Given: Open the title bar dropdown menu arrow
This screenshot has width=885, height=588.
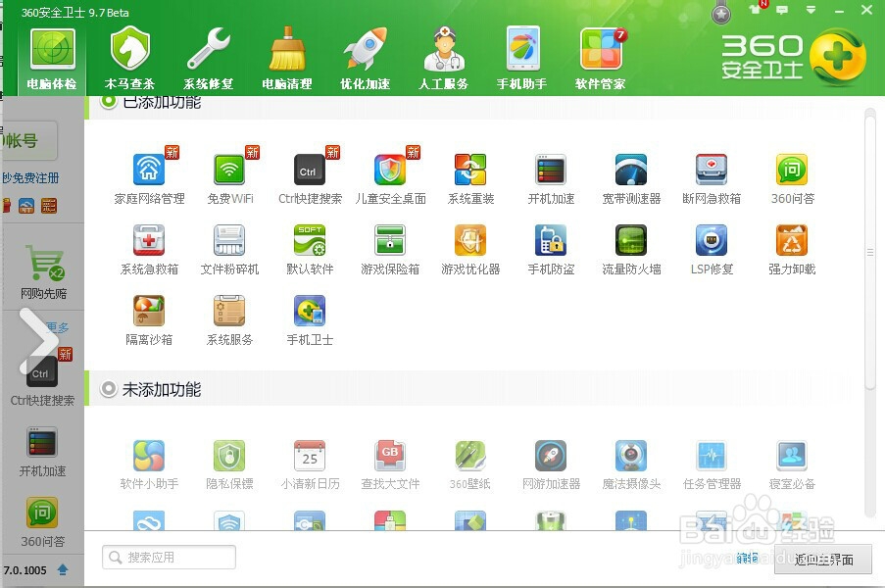Looking at the screenshot, I should [x=811, y=10].
